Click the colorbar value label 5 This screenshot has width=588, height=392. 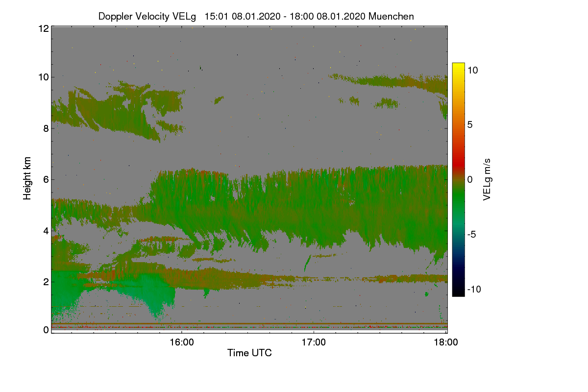click(470, 124)
